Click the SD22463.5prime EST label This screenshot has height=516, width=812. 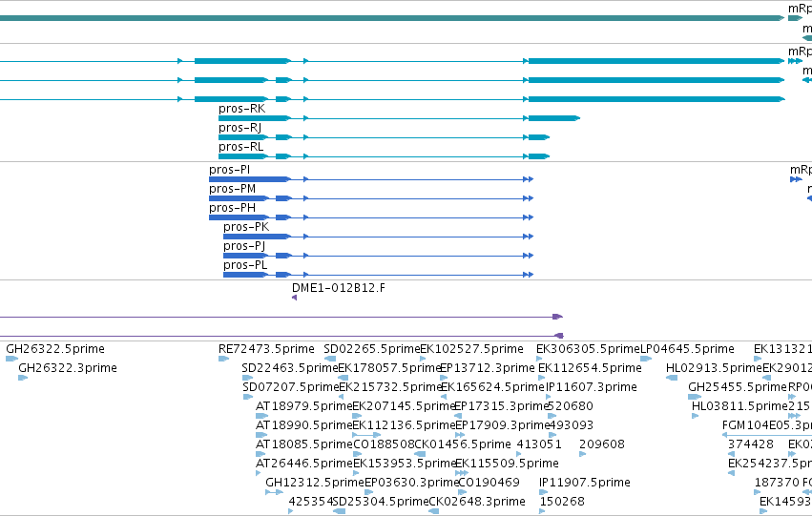289,368
